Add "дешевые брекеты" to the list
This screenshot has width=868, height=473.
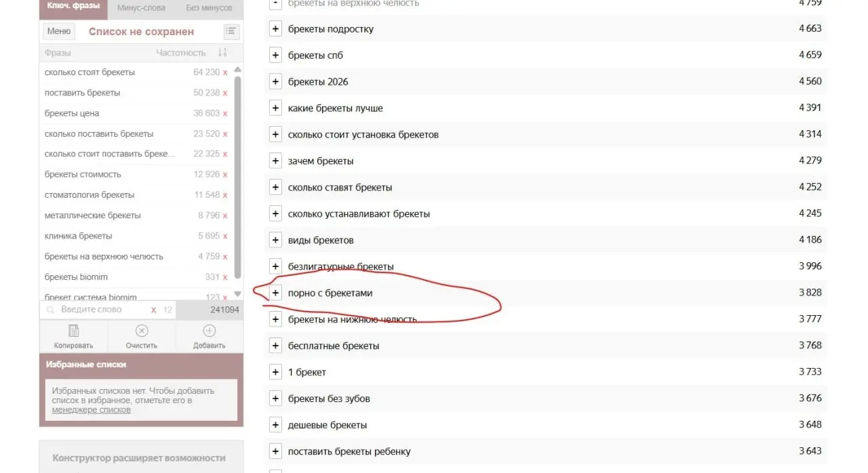click(x=275, y=426)
